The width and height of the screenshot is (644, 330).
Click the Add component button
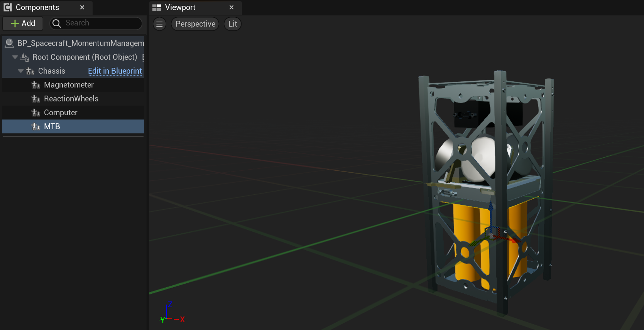(x=23, y=24)
